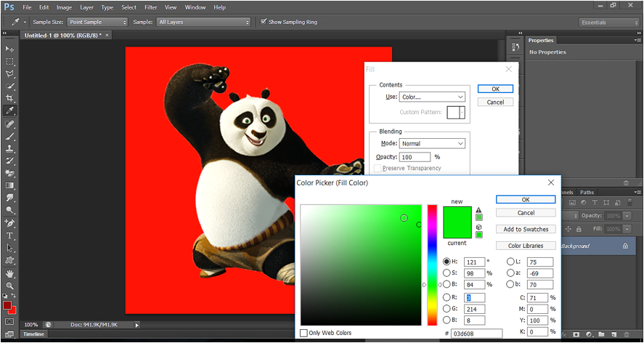Open the Sample All Layers dropdown
This screenshot has height=343, width=644.
(x=203, y=23)
